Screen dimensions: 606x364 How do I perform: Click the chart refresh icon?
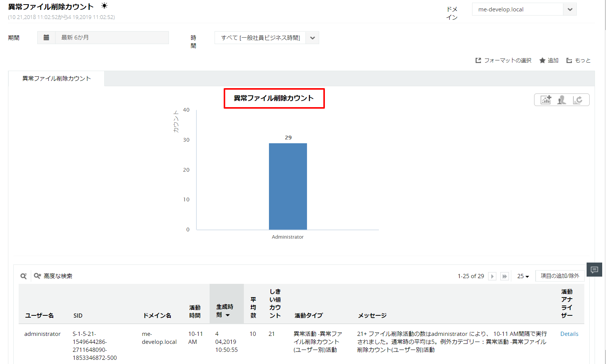click(x=577, y=100)
